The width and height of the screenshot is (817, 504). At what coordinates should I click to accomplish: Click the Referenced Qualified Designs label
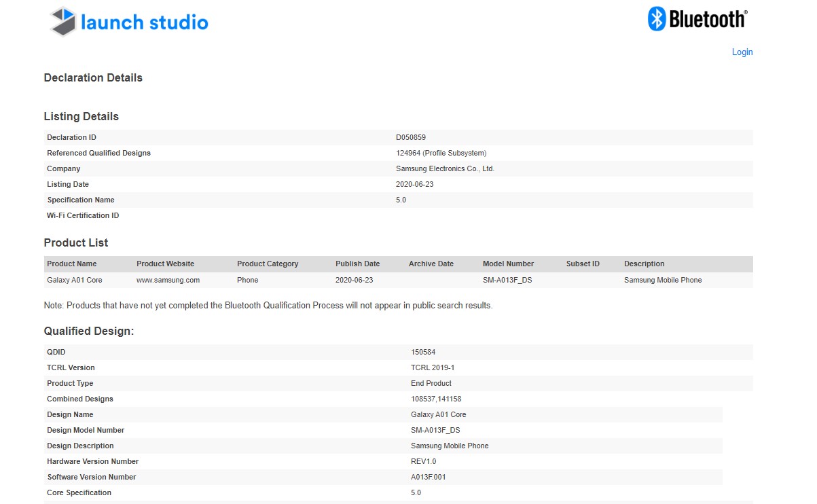click(x=98, y=154)
